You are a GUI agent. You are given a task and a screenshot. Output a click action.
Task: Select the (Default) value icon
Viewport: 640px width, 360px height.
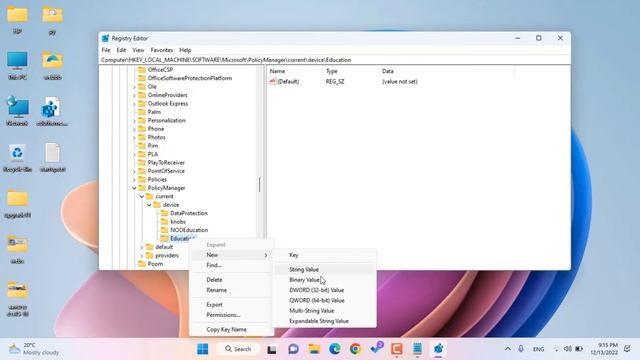coord(273,81)
